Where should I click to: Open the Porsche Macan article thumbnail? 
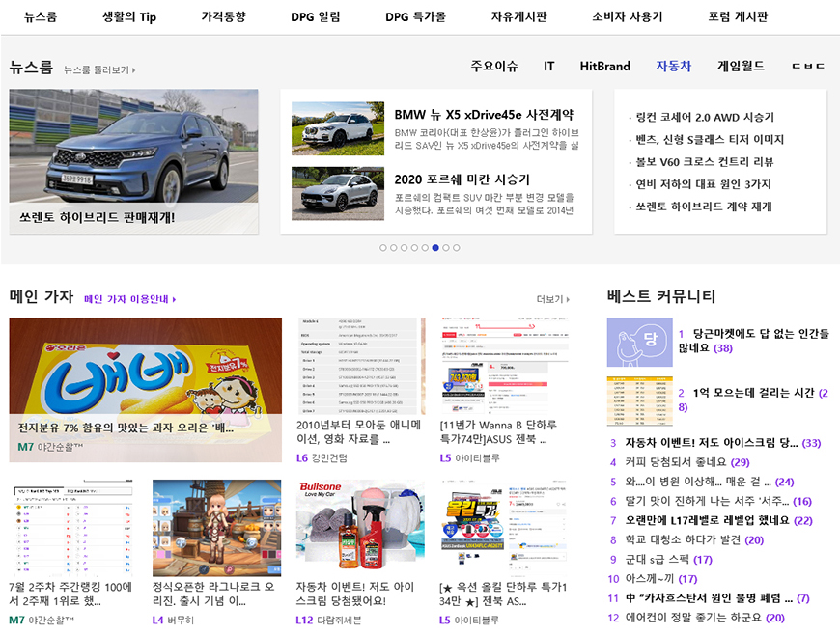pos(338,193)
